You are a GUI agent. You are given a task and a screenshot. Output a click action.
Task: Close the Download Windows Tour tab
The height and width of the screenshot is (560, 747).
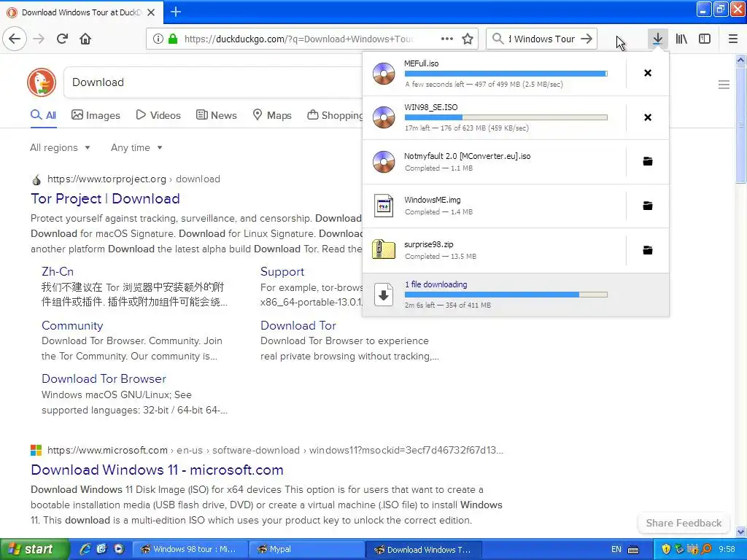point(151,12)
